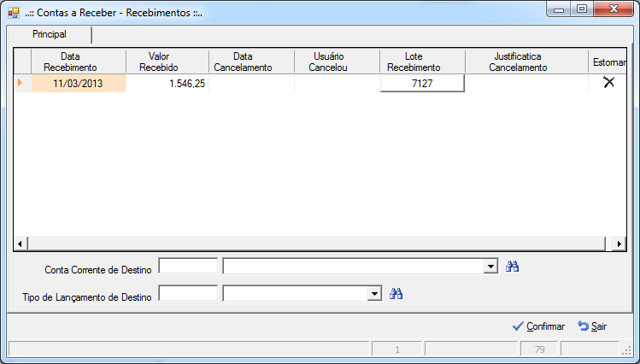
Task: Expand Tipo de Lançamento de Destino dropdown
Action: tap(374, 293)
